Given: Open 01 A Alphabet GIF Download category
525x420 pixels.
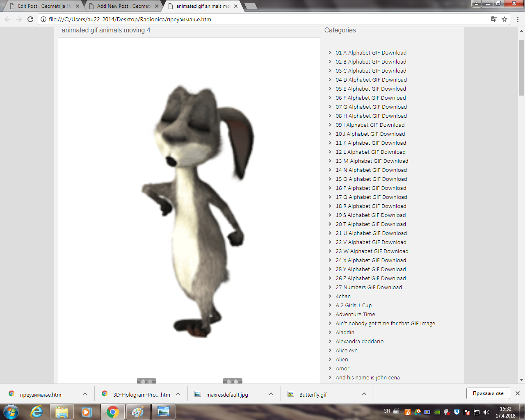Looking at the screenshot, I should [x=371, y=52].
